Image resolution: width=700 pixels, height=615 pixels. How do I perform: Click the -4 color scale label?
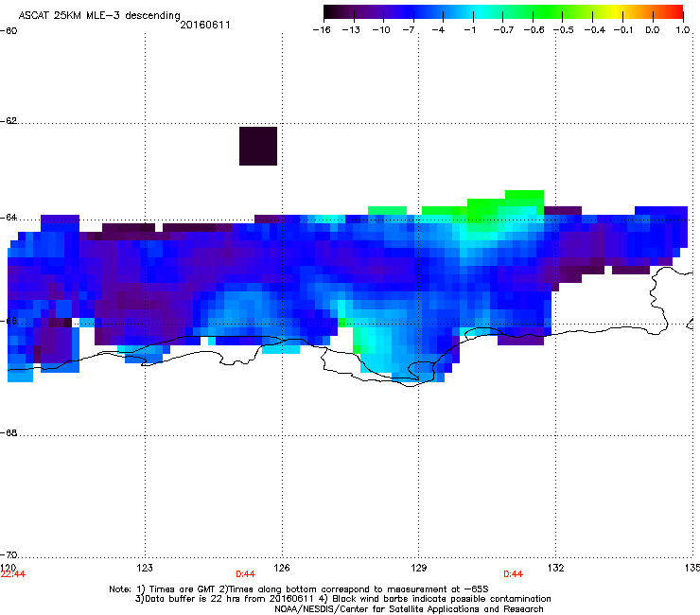pyautogui.click(x=438, y=30)
